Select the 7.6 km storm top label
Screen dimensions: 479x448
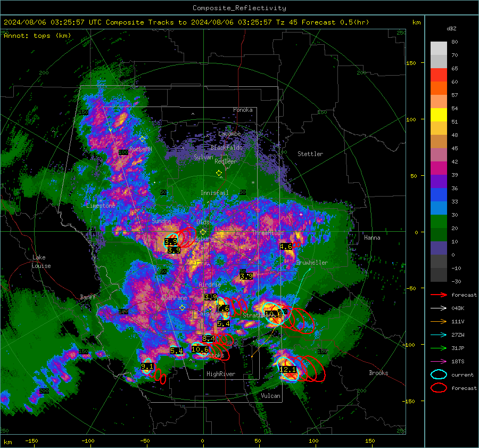(224, 308)
